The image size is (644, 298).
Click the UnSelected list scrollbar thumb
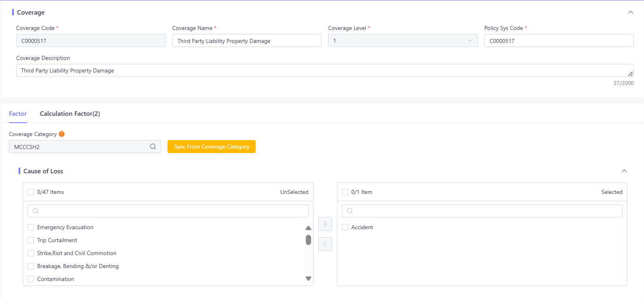pyautogui.click(x=308, y=240)
